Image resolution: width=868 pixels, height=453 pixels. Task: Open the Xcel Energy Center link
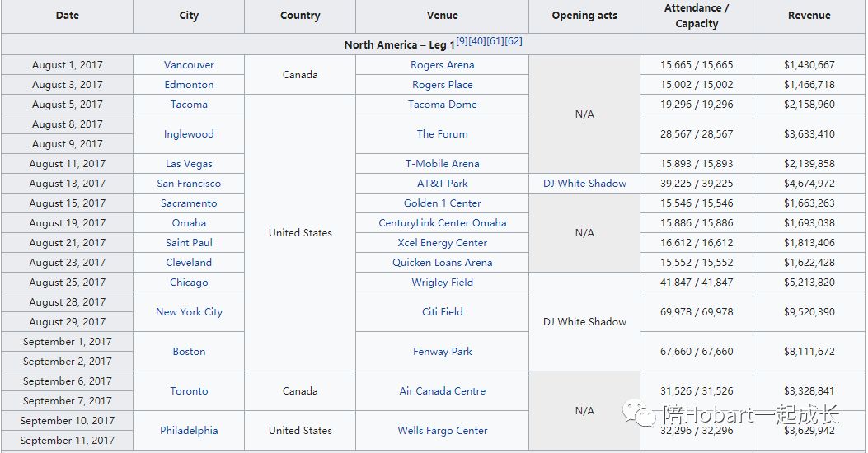(x=443, y=243)
